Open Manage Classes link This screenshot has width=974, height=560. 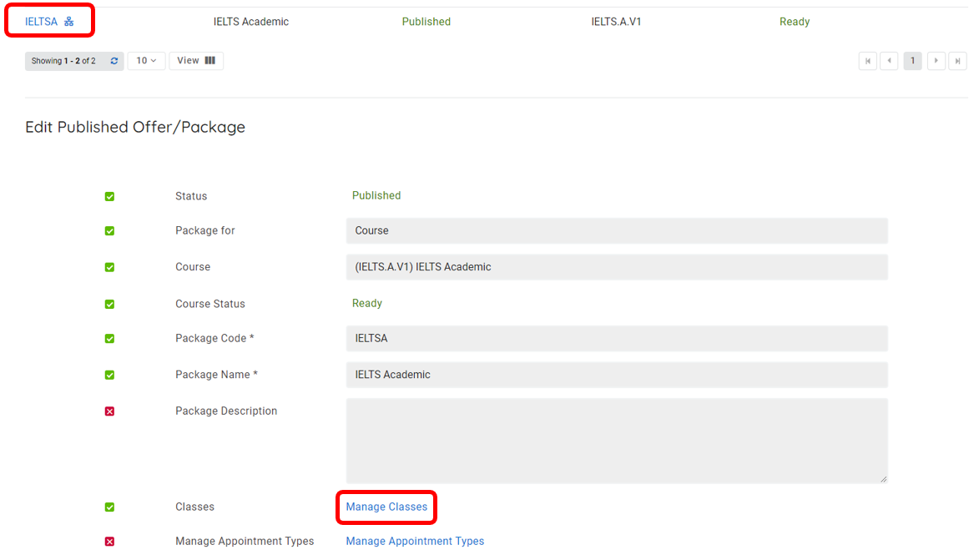[386, 507]
